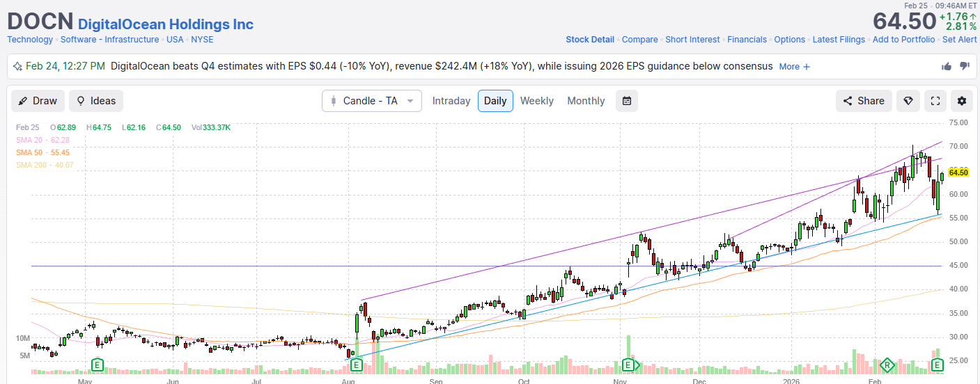Click the +1.76 price change value
Screen dimensions: 980x384
click(x=958, y=16)
